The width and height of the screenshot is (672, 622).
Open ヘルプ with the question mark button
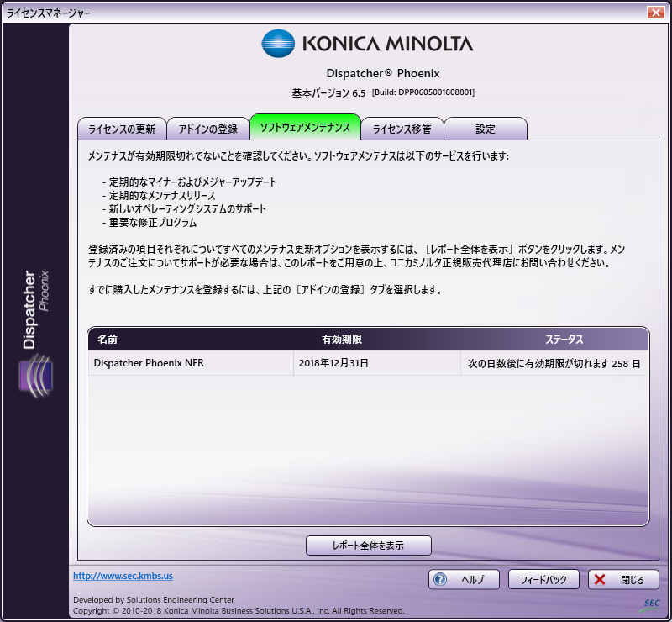click(x=464, y=579)
